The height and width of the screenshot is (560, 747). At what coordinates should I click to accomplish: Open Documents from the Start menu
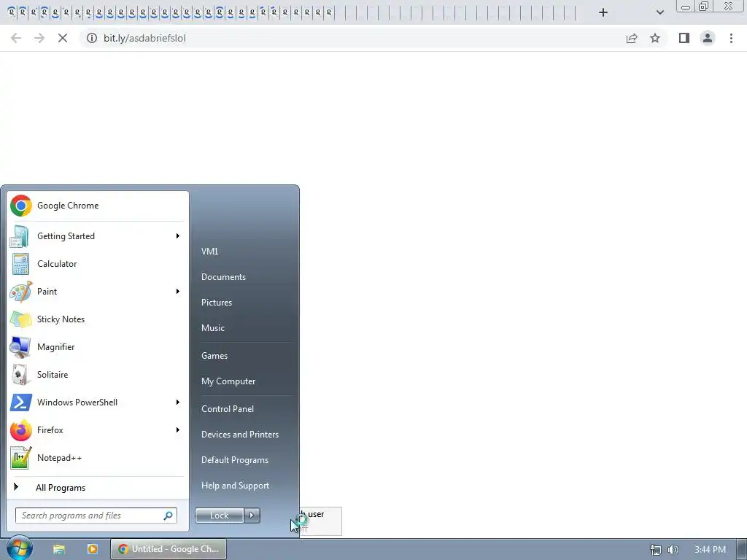tap(223, 277)
